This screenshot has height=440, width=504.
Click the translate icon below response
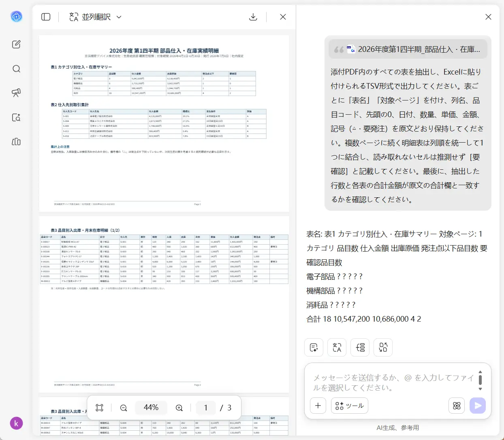coord(337,347)
